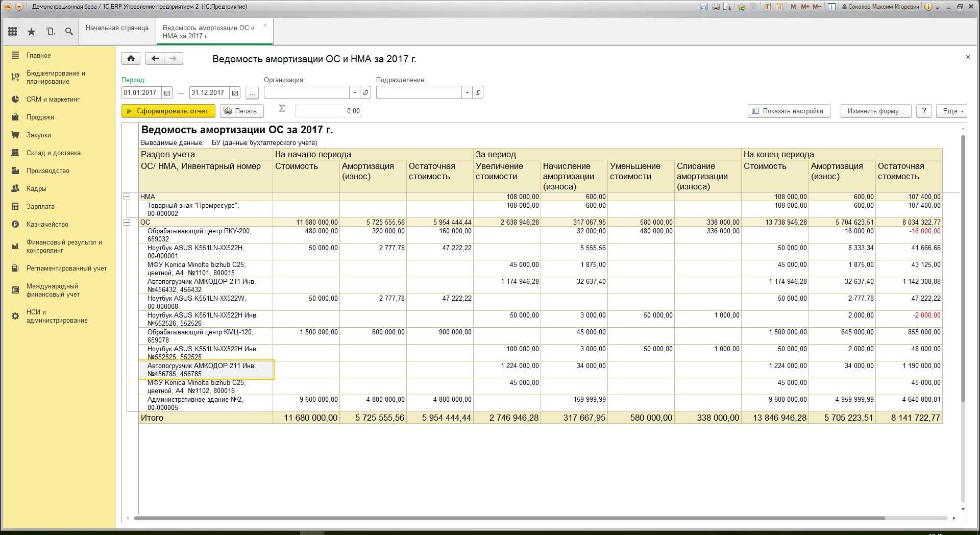Click Печать button
Viewport: 980px width, 535px height.
[x=241, y=111]
